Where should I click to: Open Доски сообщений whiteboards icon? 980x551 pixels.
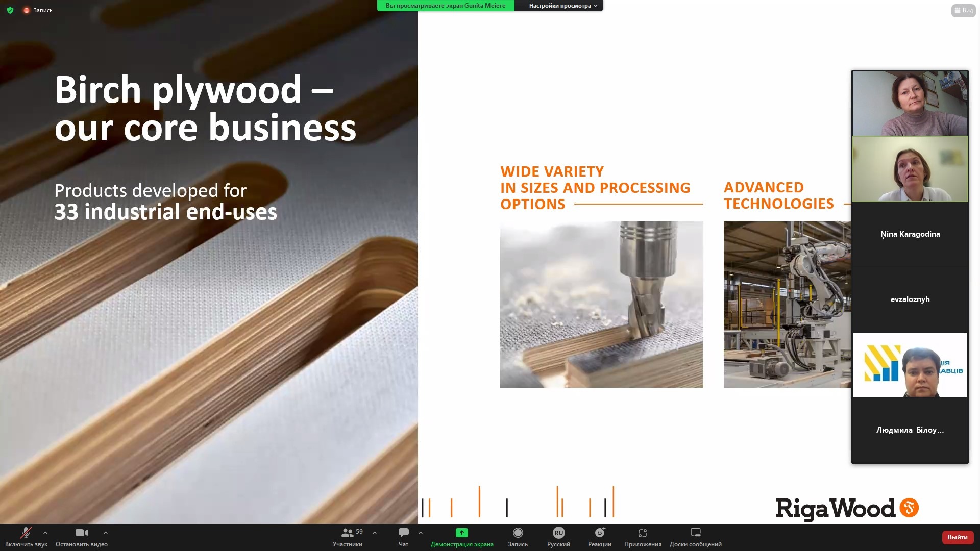[x=695, y=533]
